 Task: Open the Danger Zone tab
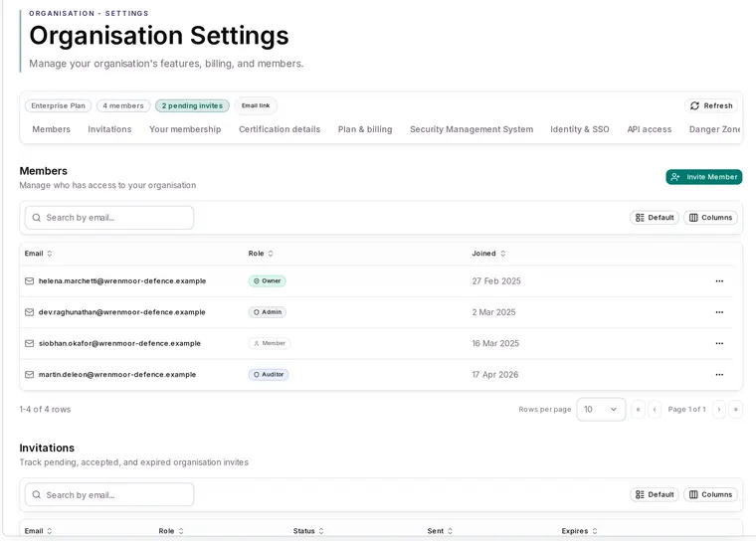(714, 129)
